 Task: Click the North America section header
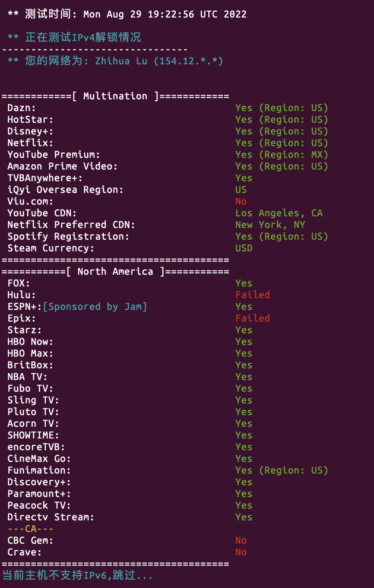115,271
